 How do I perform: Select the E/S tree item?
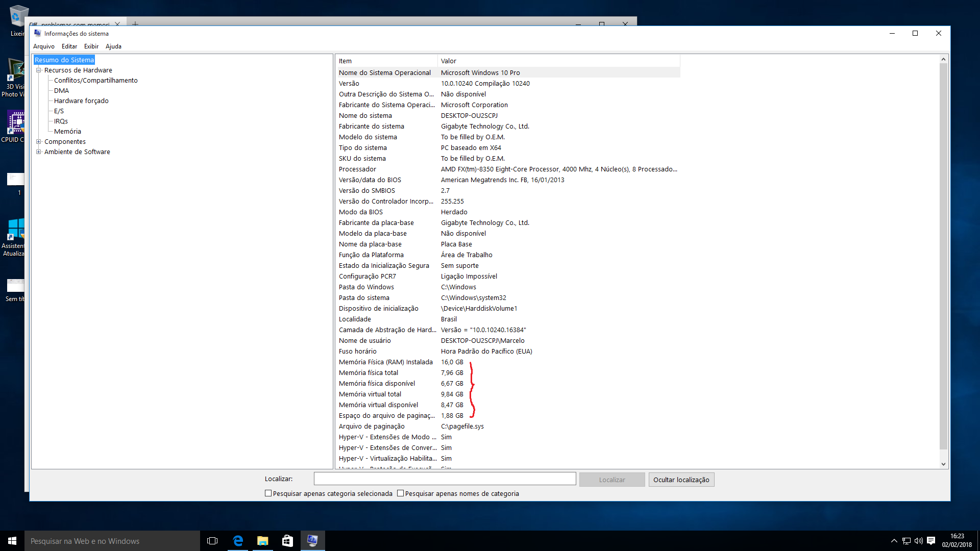pyautogui.click(x=59, y=111)
